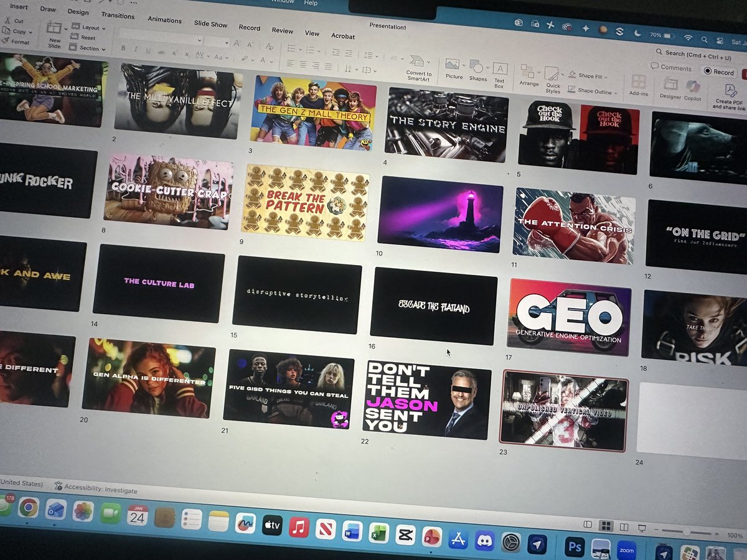Click the Clear Formatting icon

[x=270, y=45]
